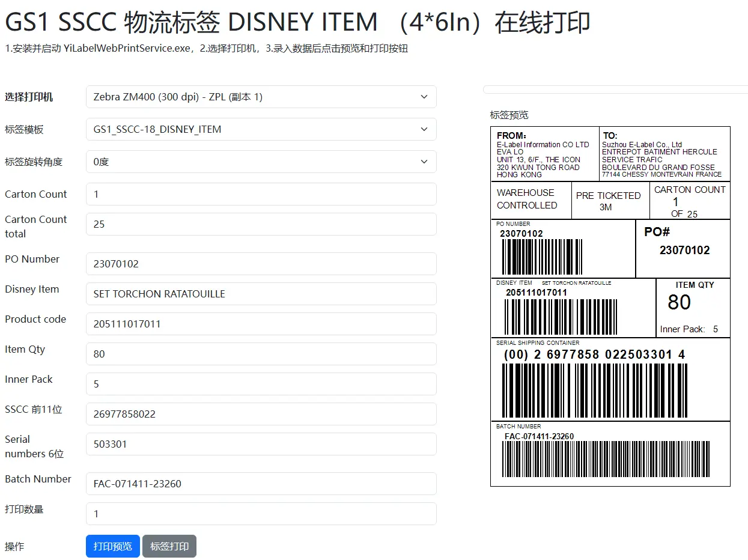Screen dimensions: 748x560
Task: Click the Disney item barcode in preview
Action: coord(561,317)
